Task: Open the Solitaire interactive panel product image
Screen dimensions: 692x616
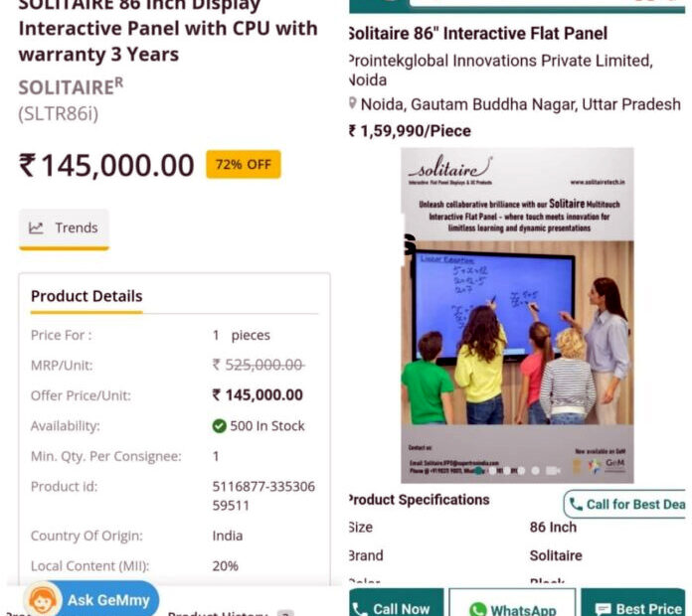Action: point(517,315)
